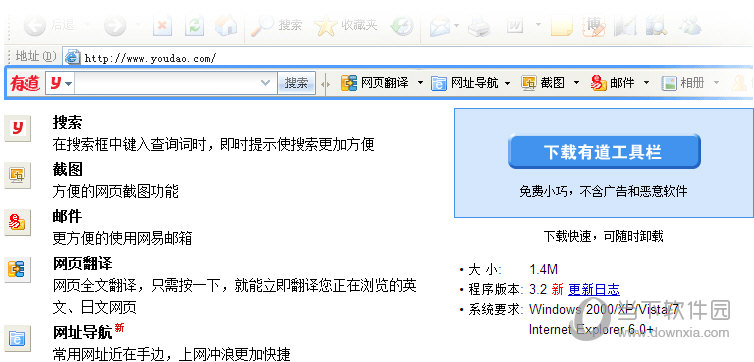This screenshot has width=754, height=362.
Task: Open the 截图 dropdown arrow
Action: [x=576, y=83]
